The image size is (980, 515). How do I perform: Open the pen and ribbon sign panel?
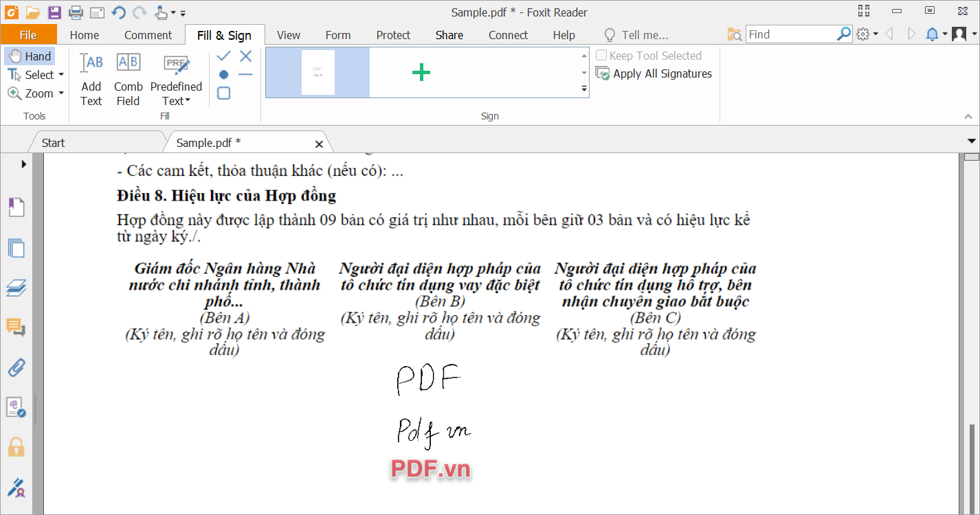(x=16, y=488)
